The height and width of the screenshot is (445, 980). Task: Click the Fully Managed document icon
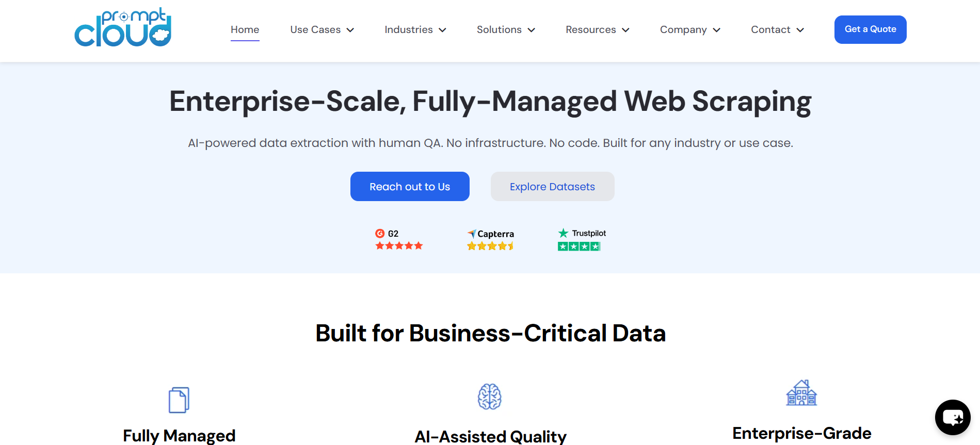click(x=179, y=400)
